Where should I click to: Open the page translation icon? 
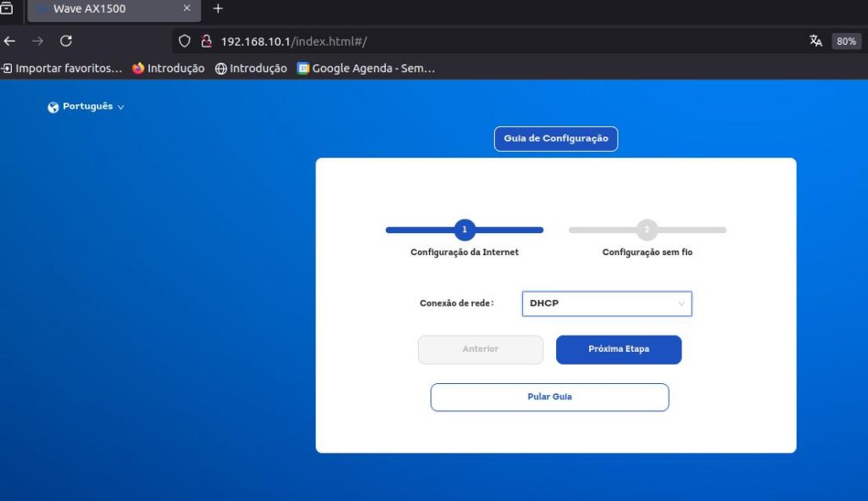click(x=815, y=41)
